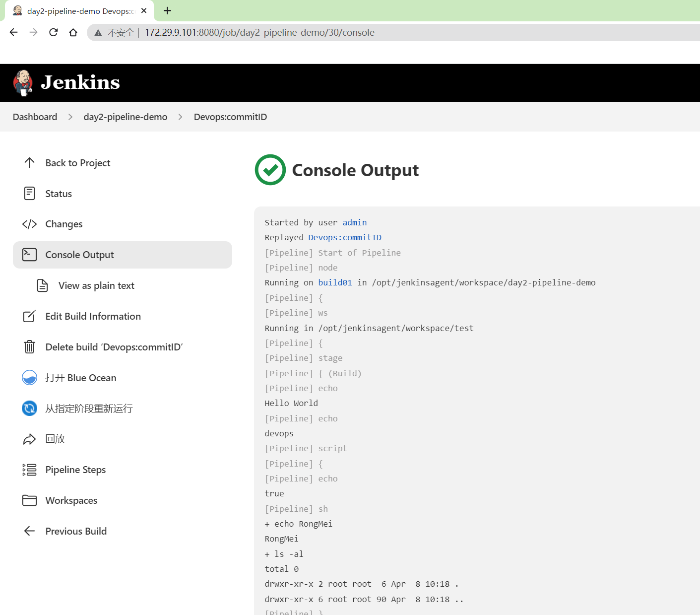Click '[Pipeline] Start of Pipeline' line
The width and height of the screenshot is (700, 615).
(x=332, y=253)
